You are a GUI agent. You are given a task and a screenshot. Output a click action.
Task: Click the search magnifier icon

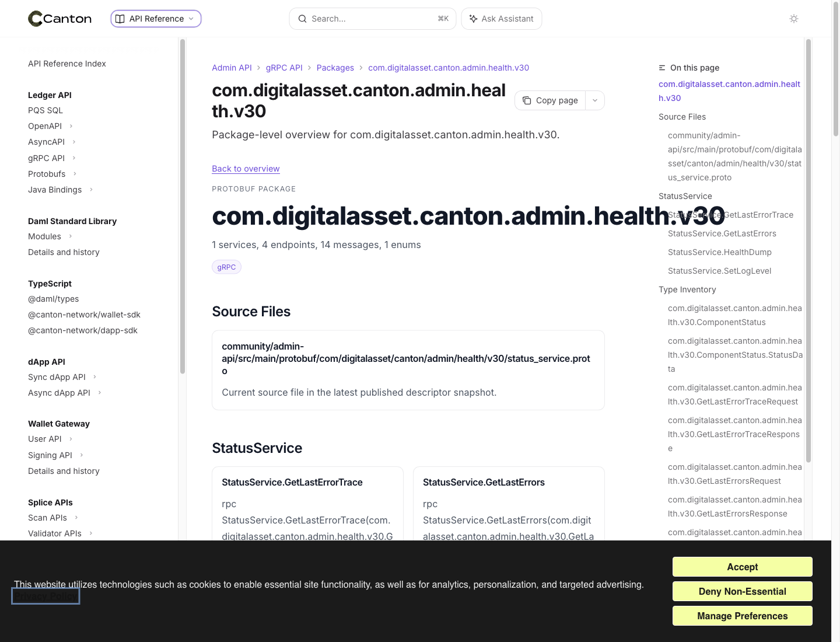[x=302, y=19]
